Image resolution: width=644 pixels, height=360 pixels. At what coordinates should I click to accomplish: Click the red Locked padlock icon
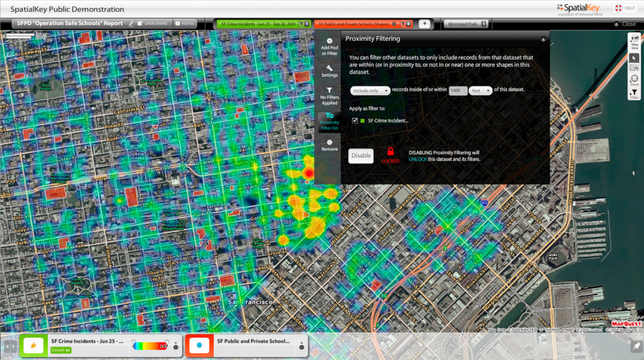pyautogui.click(x=391, y=152)
